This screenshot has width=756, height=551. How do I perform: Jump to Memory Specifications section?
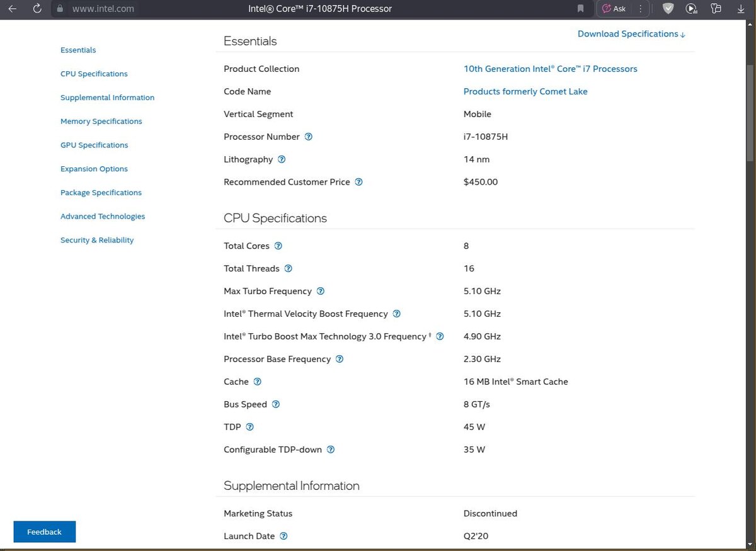point(101,122)
